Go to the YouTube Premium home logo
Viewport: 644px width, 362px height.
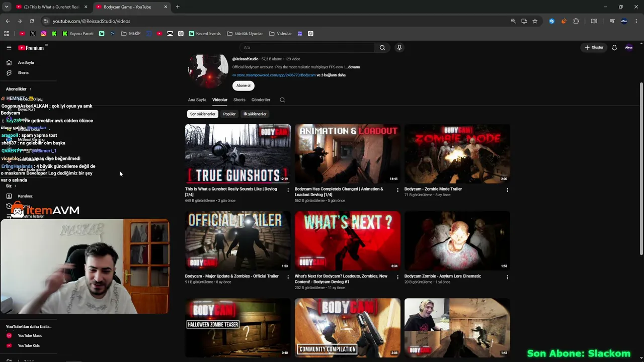31,48
